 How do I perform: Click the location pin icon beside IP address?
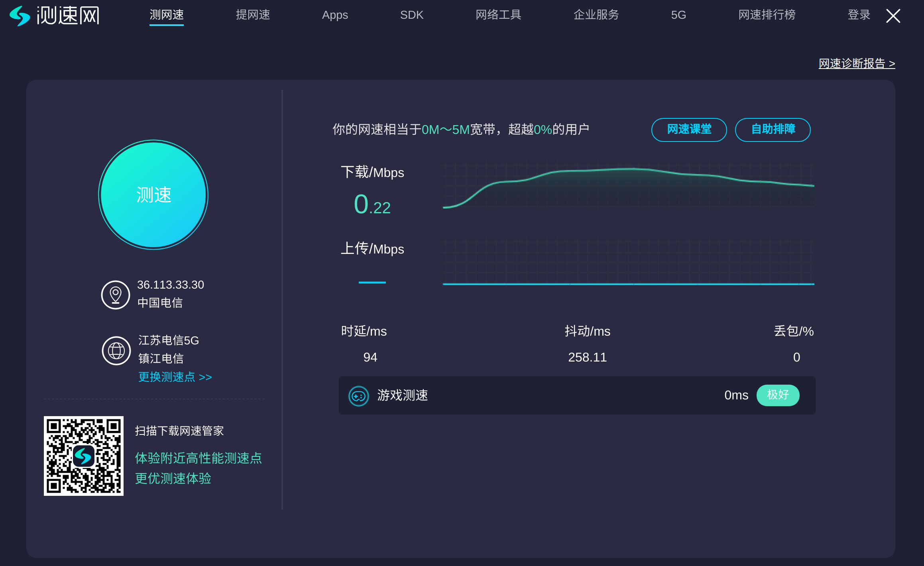pos(116,295)
